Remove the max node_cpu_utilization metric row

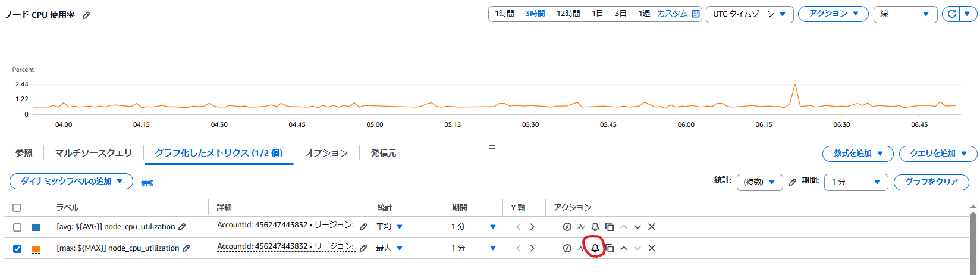(x=652, y=248)
